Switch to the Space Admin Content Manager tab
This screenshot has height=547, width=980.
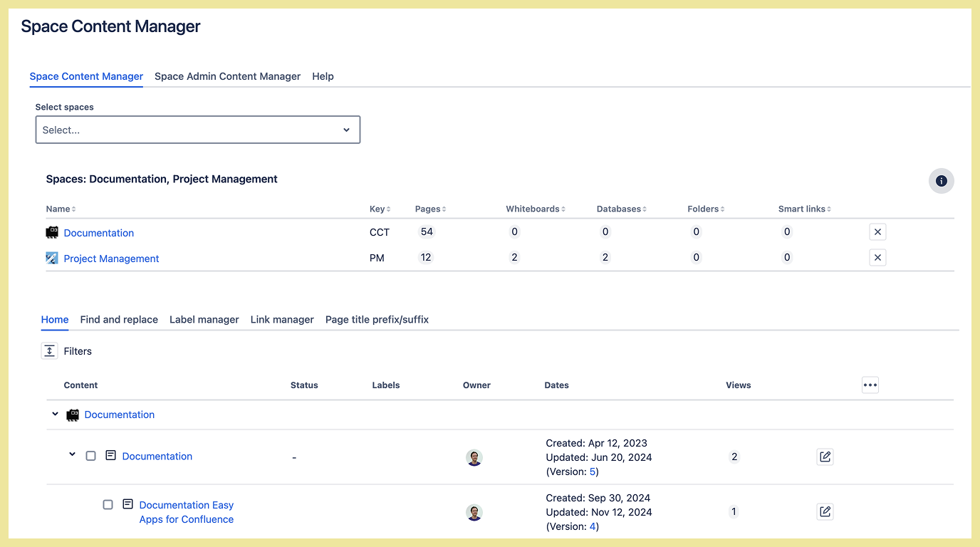tap(227, 76)
